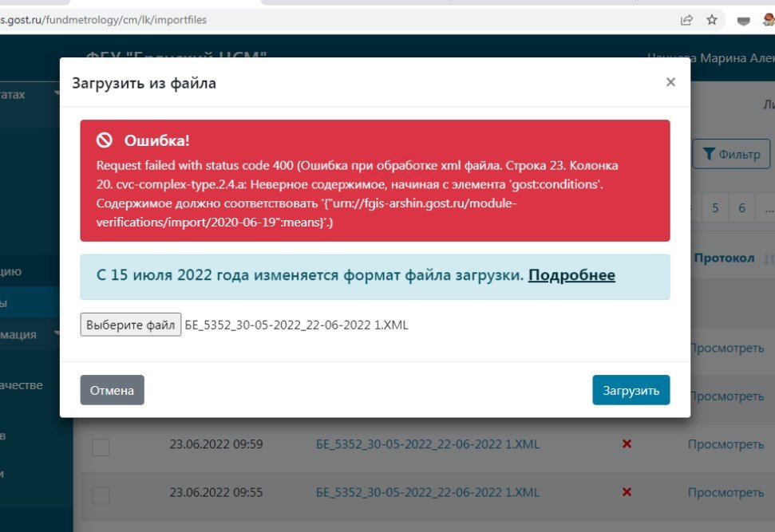Go to page 5 in pagination
This screenshot has width=775, height=532.
[715, 207]
